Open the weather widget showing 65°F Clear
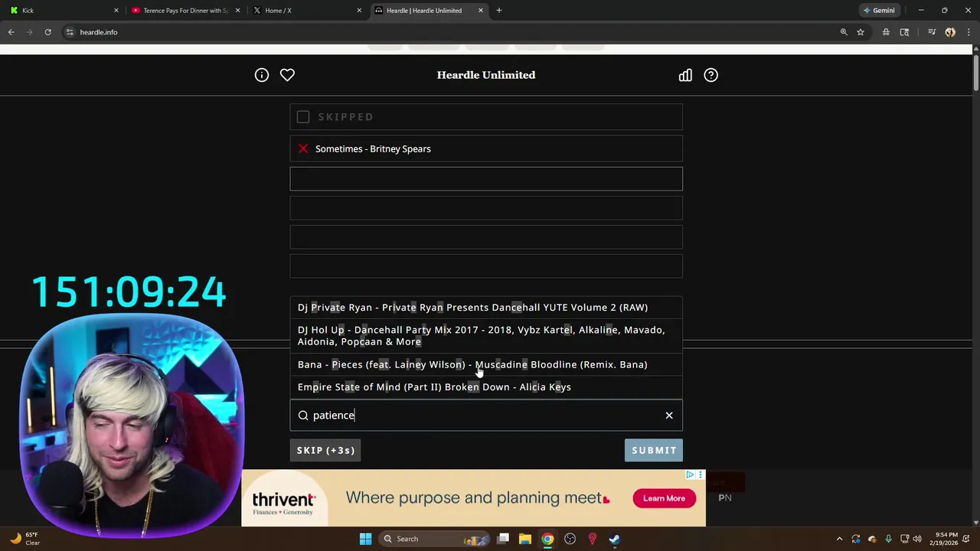Image resolution: width=980 pixels, height=551 pixels. 25,539
